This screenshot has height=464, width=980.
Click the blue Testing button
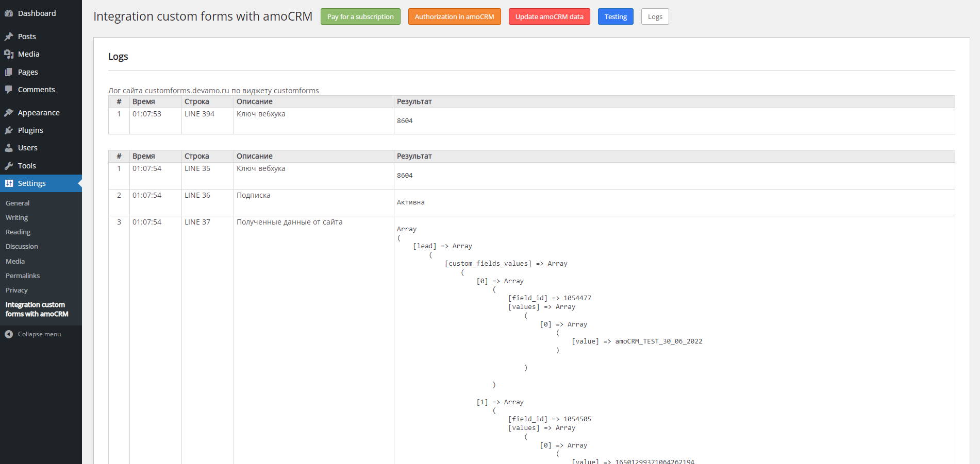click(616, 16)
